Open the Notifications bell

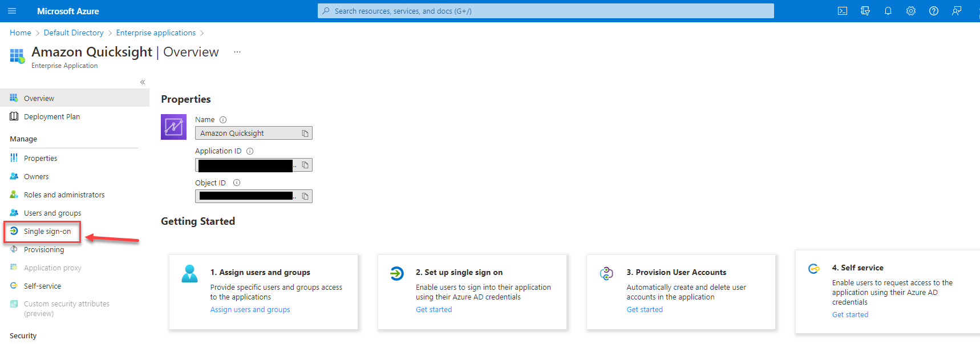tap(888, 11)
